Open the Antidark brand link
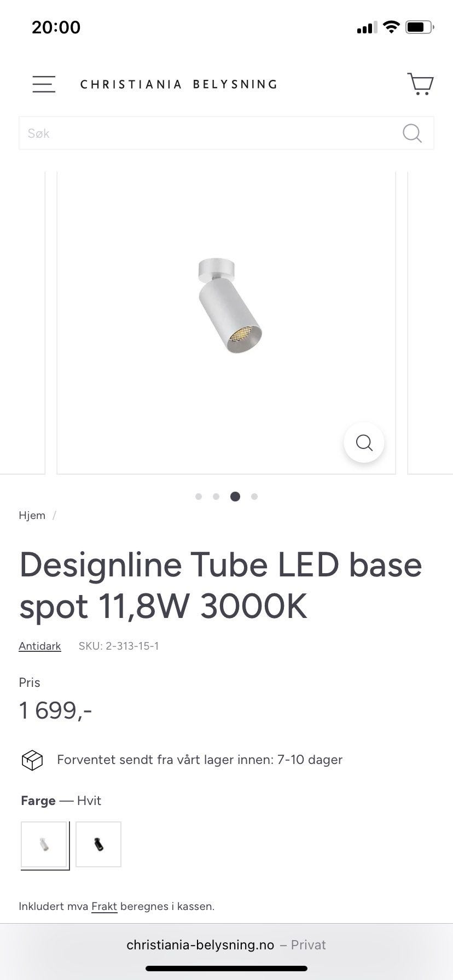This screenshot has height=980, width=453. pyautogui.click(x=40, y=646)
